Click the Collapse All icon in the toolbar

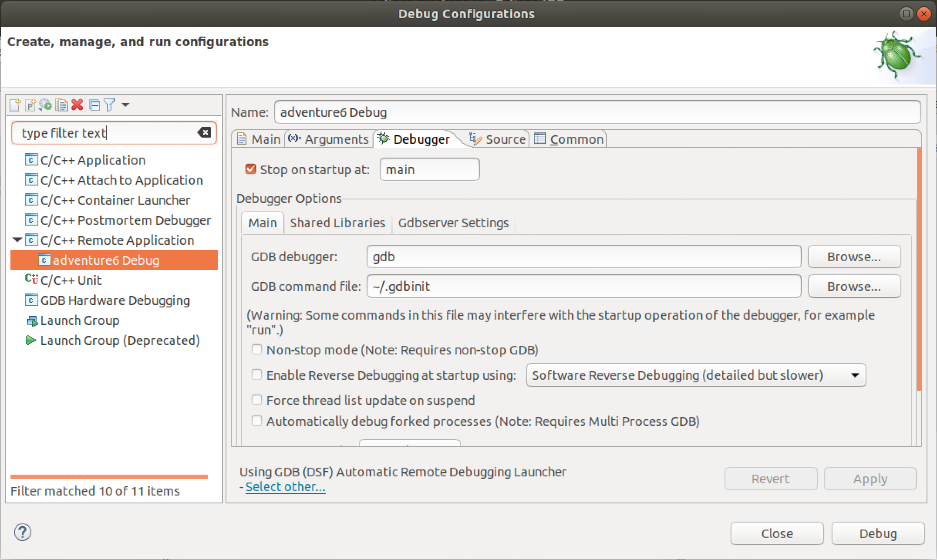point(94,105)
